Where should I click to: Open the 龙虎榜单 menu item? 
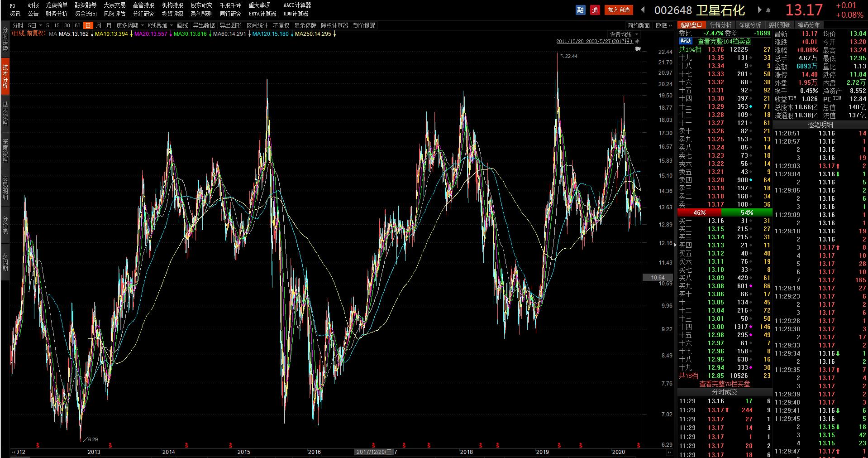tap(57, 5)
